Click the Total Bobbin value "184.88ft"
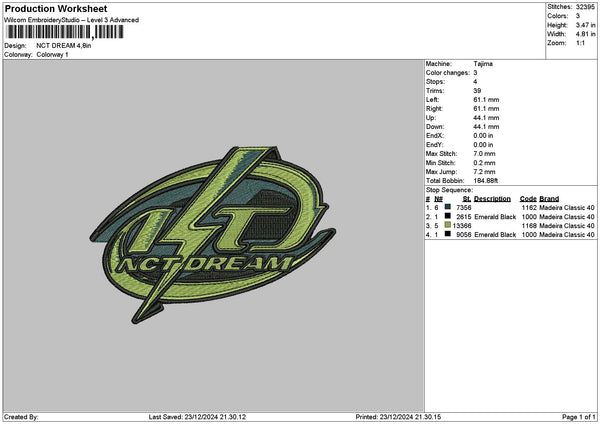 (486, 181)
